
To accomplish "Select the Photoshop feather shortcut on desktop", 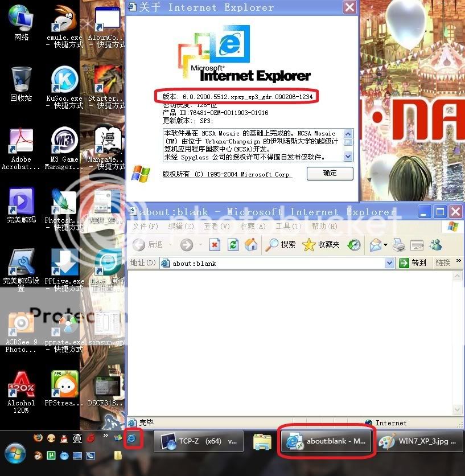I will pos(64,210).
